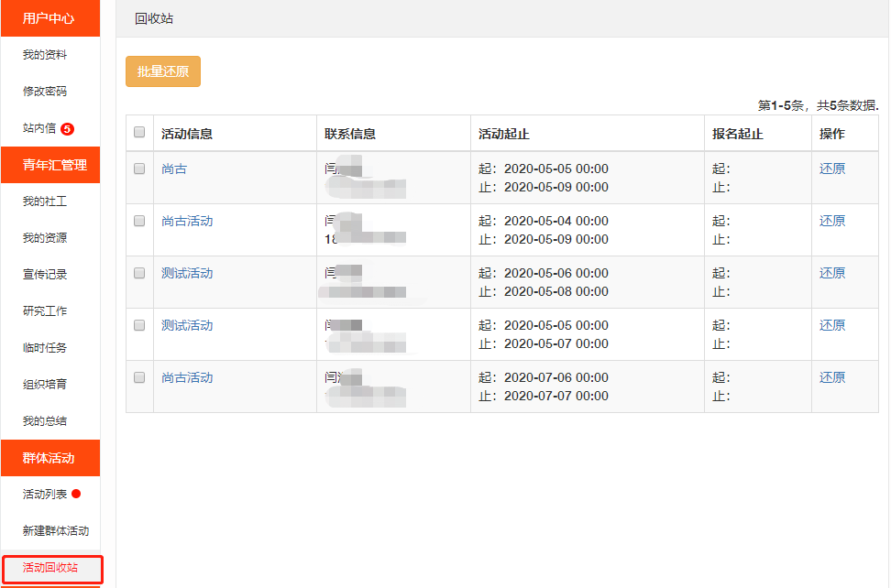Image resolution: width=891 pixels, height=588 pixels.
Task: Open 测试活动 ending 2020-05-07
Action: tap(187, 325)
